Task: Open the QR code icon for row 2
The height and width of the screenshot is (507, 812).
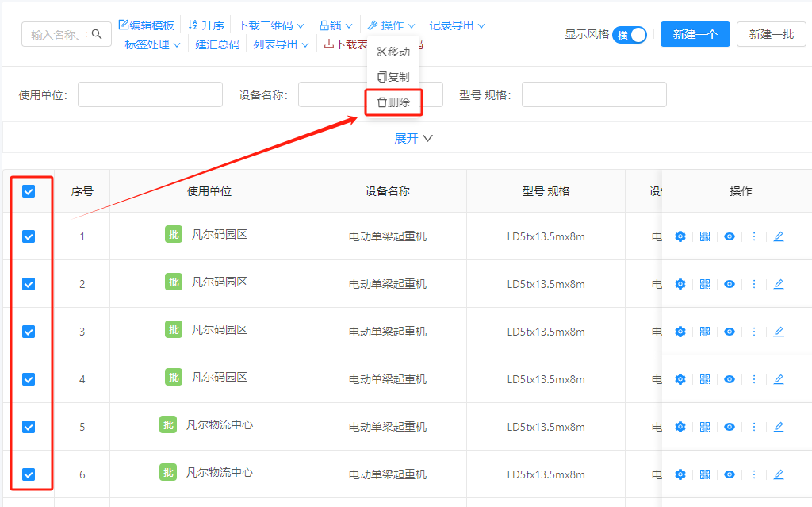Action: pos(704,284)
